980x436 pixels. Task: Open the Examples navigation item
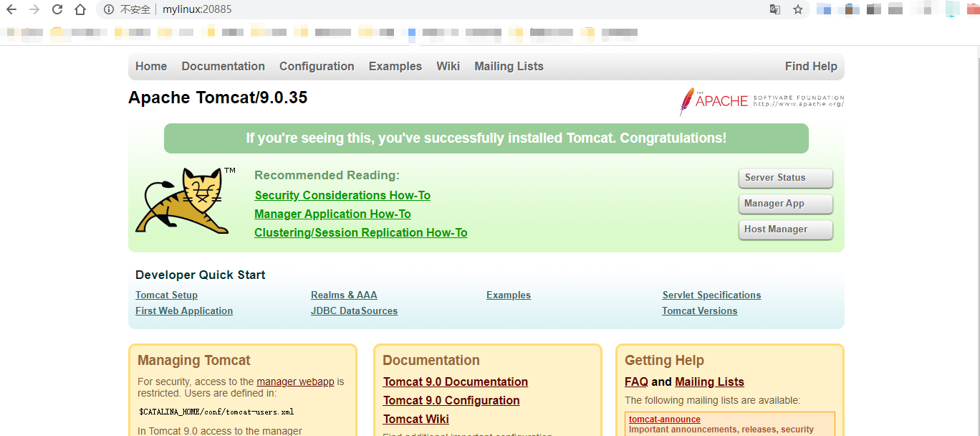(x=395, y=66)
